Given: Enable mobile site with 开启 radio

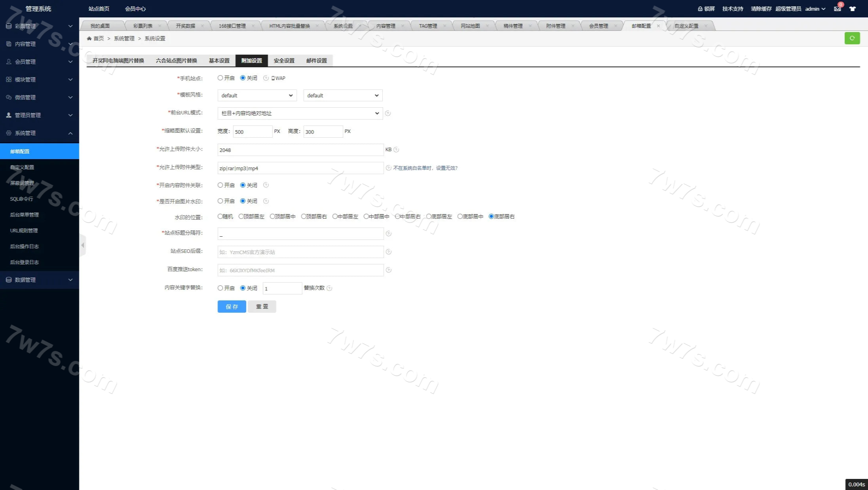Looking at the screenshot, I should [x=220, y=78].
